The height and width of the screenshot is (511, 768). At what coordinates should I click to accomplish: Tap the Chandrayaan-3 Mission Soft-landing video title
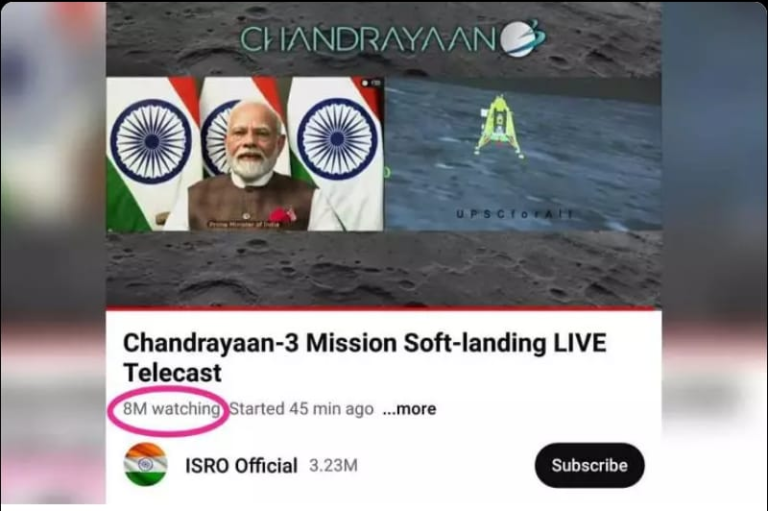365,357
